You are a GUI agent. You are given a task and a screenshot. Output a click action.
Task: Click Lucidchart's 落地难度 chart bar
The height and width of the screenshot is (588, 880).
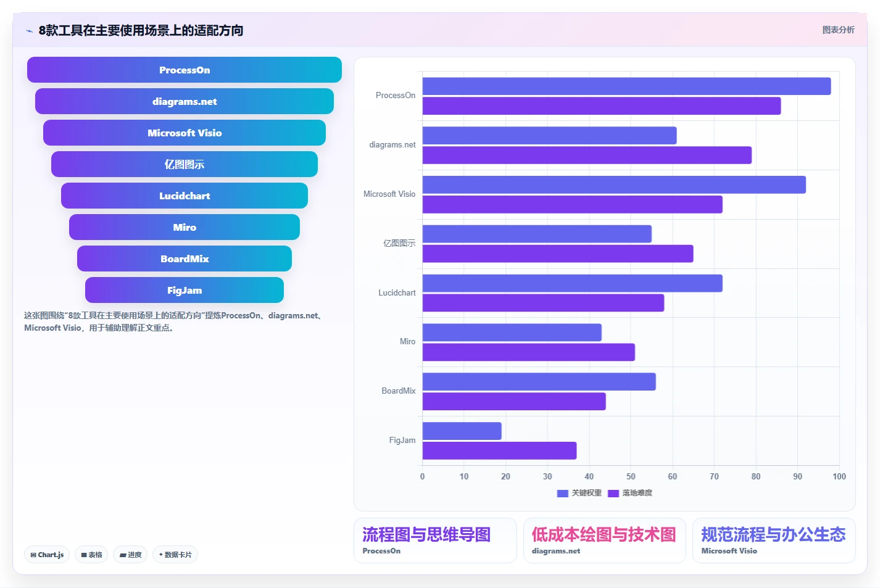[x=543, y=303]
